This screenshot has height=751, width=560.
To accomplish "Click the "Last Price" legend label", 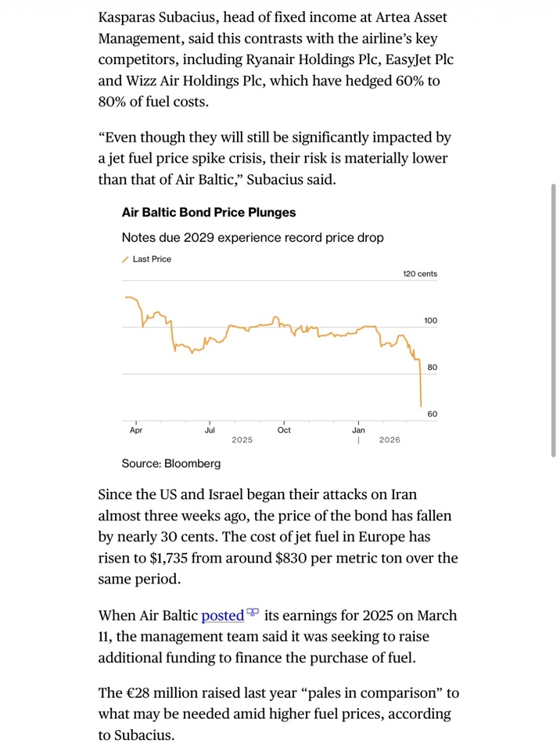I will pos(152,259).
